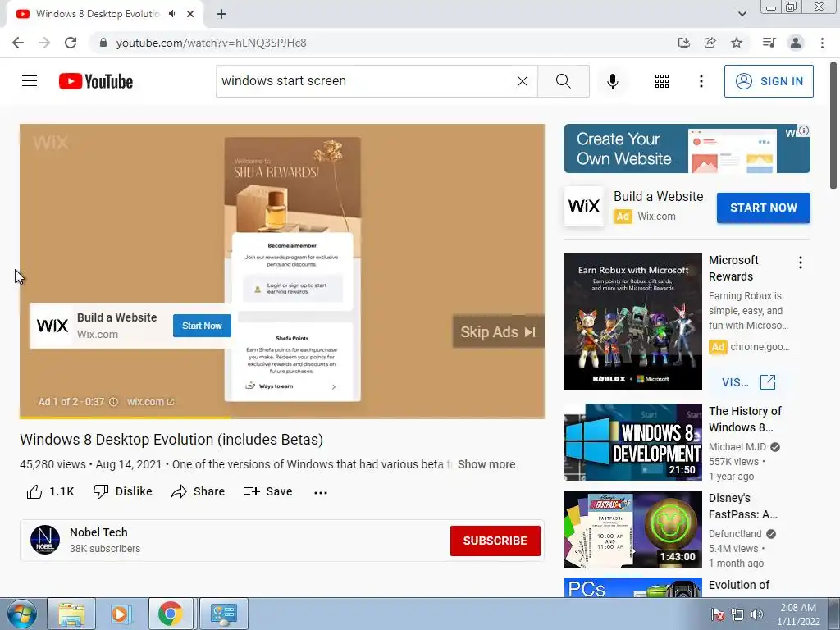Click the page vertical scrollbar
The height and width of the screenshot is (630, 840).
click(833, 125)
